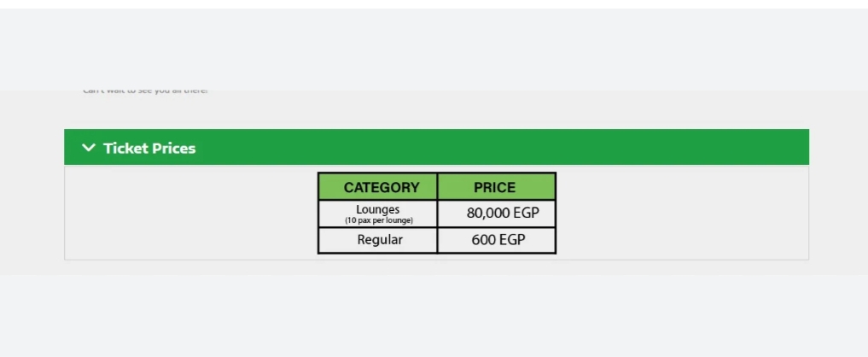Click the "(10 pax per lounge)" note
This screenshot has width=868, height=357.
point(378,220)
